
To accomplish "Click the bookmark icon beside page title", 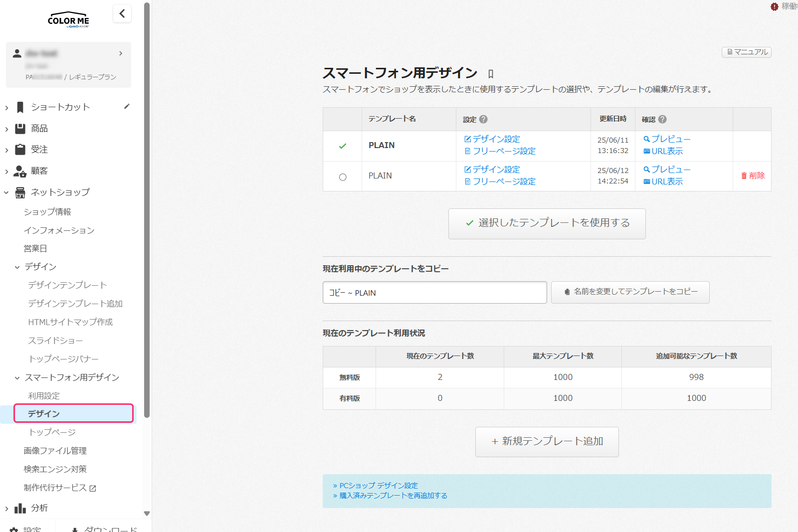I will pyautogui.click(x=491, y=74).
